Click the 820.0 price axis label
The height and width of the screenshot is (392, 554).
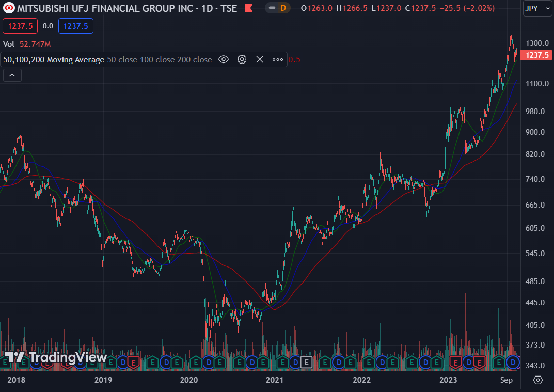535,154
